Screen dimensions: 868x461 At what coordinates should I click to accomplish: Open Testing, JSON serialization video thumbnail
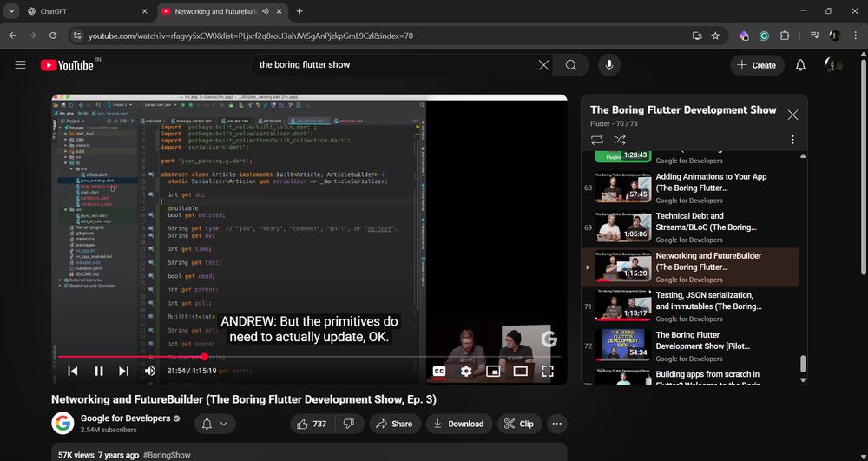coord(623,306)
